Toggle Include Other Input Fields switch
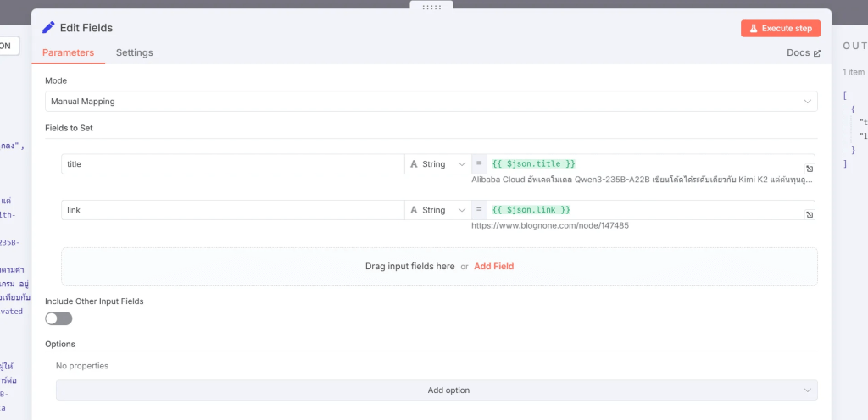This screenshot has height=420, width=868. click(x=58, y=318)
